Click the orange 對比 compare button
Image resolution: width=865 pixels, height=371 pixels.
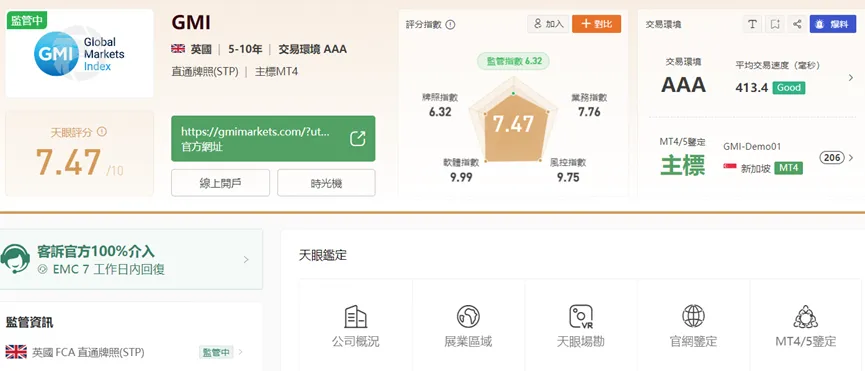coord(596,24)
